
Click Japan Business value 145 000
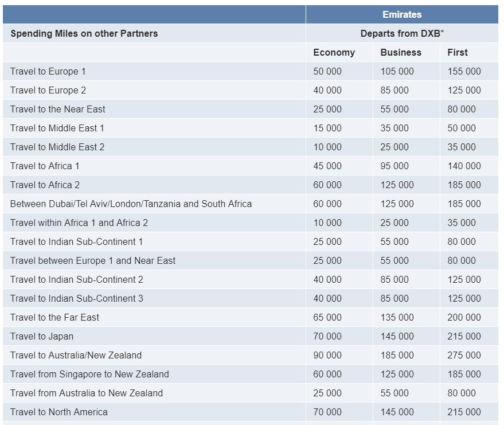pos(397,337)
